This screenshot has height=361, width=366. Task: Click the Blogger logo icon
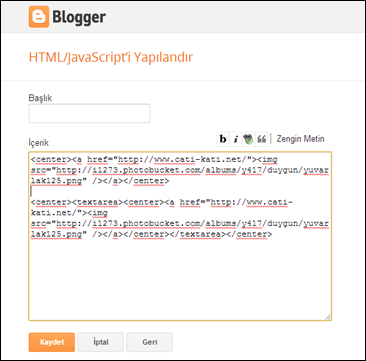point(39,17)
